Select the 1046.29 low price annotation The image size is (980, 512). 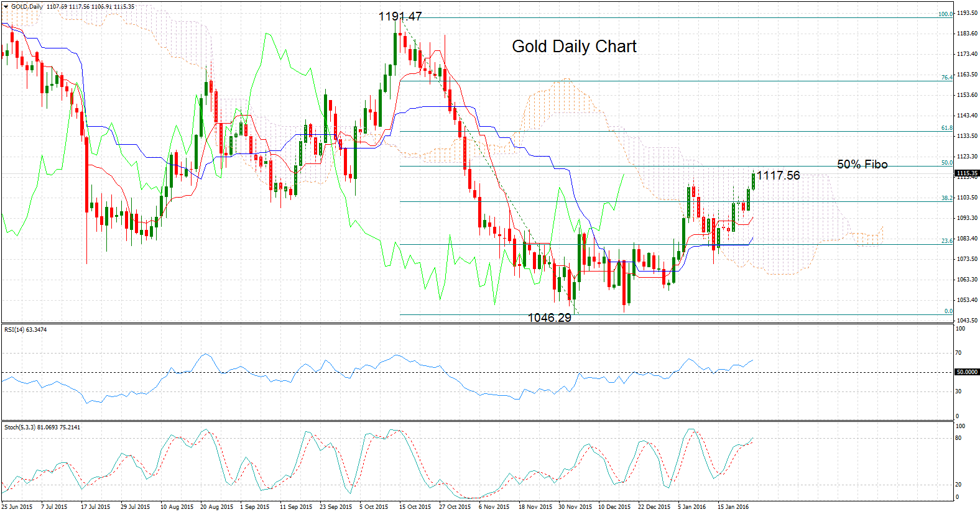(549, 318)
